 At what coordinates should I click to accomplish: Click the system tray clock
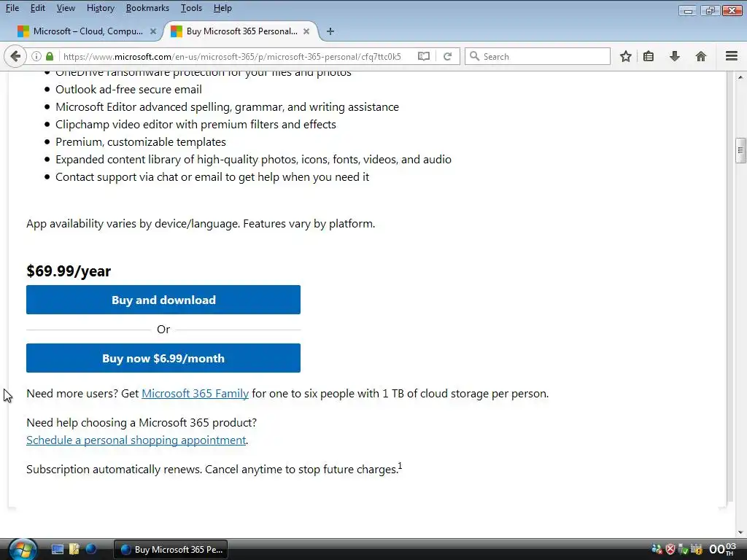coord(723,550)
